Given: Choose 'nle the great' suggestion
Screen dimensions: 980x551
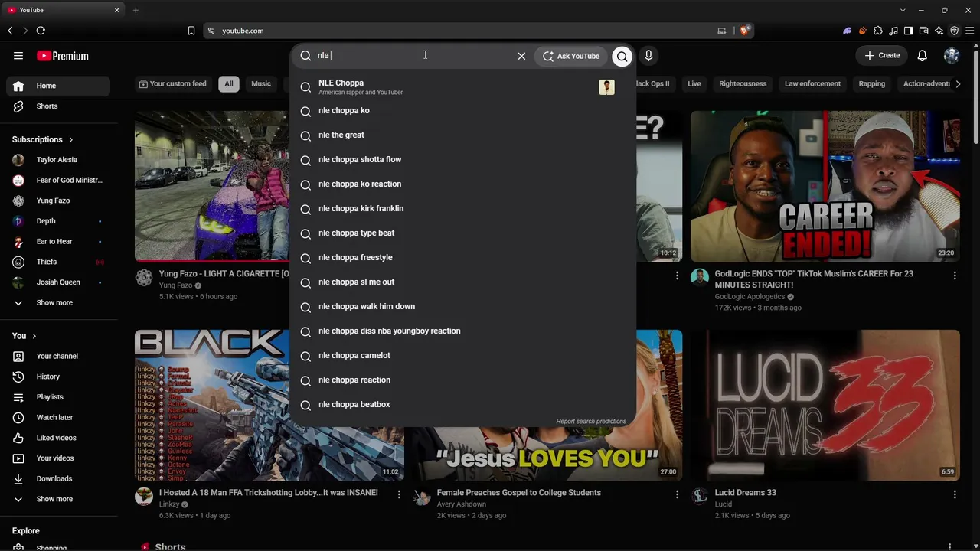Looking at the screenshot, I should click(x=462, y=135).
